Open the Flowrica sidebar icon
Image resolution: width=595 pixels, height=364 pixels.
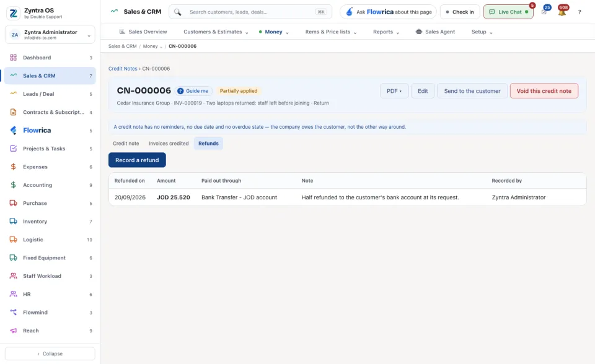pos(13,130)
